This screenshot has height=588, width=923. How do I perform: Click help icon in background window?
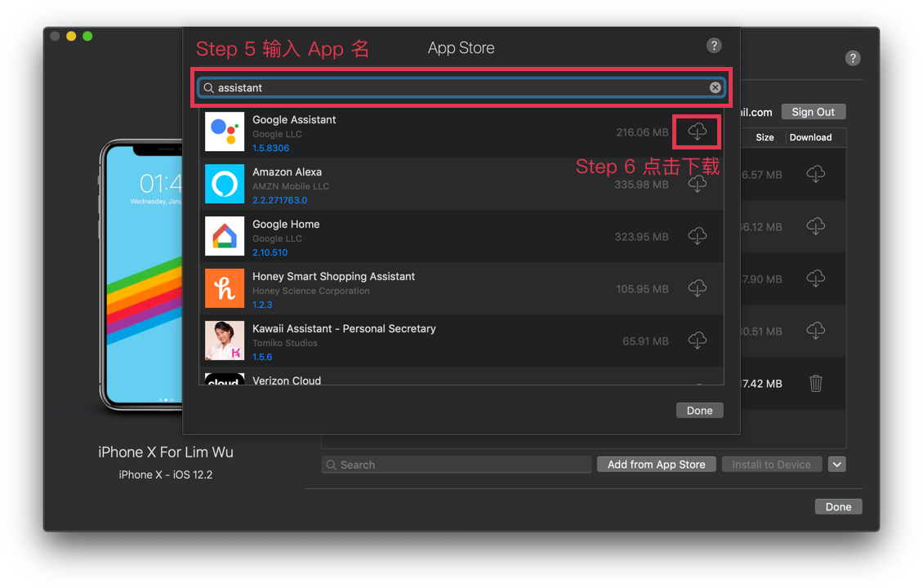tap(853, 58)
